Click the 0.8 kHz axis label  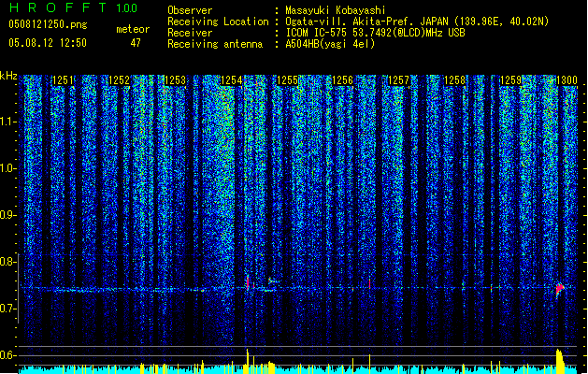pyautogui.click(x=7, y=262)
